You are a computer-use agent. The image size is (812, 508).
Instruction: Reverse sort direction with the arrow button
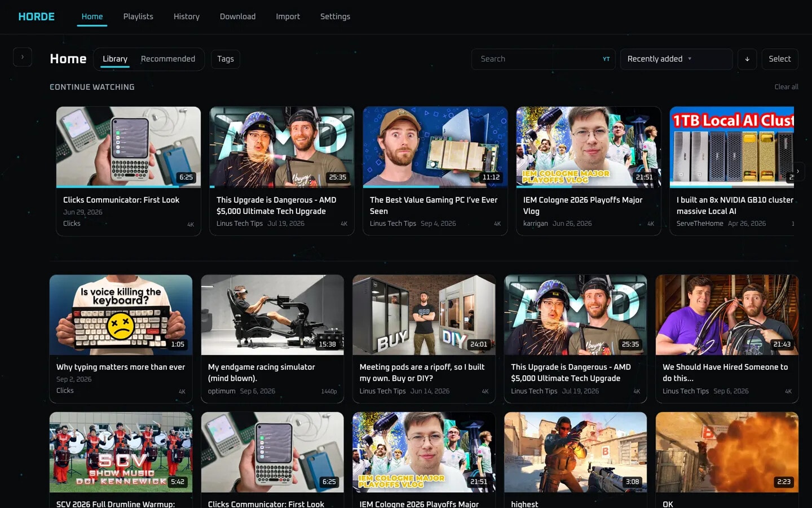pyautogui.click(x=747, y=59)
